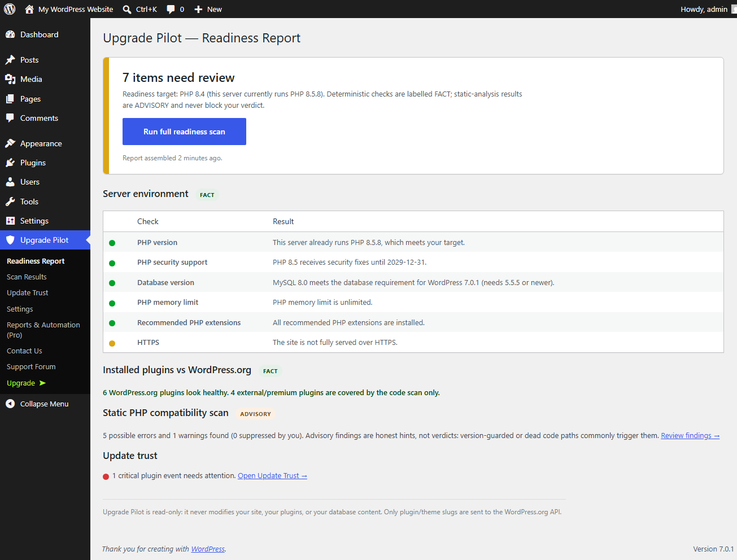This screenshot has width=737, height=560.
Task: Click the Comments speech bubble sidebar icon
Action: pyautogui.click(x=10, y=118)
